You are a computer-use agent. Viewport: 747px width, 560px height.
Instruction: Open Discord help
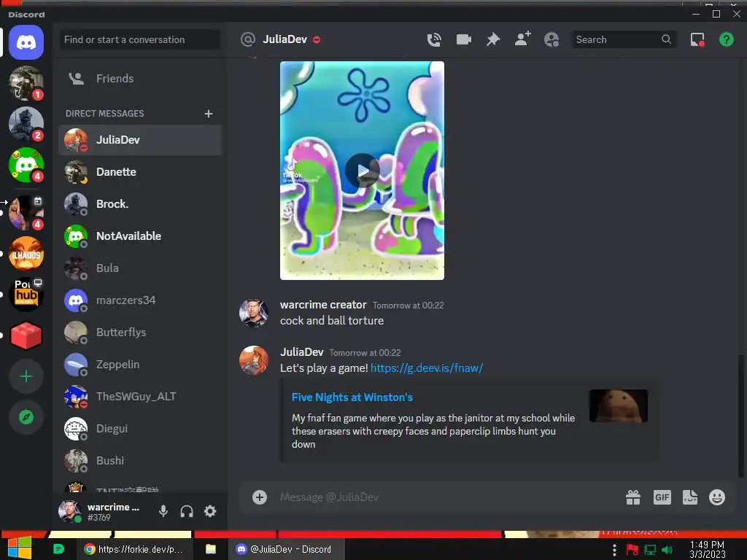[727, 39]
